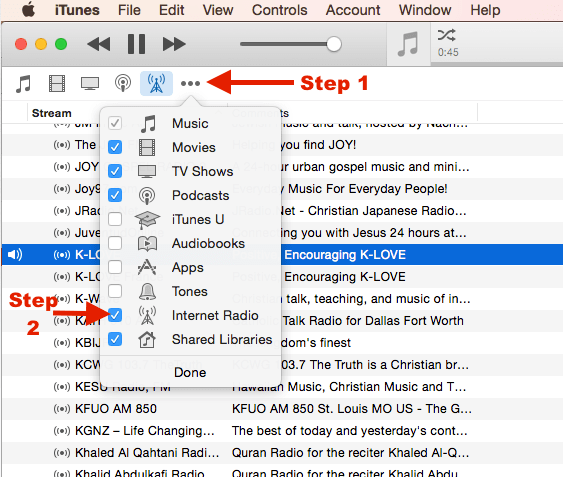563x477 pixels.
Task: Open the File menu
Action: coord(129,10)
